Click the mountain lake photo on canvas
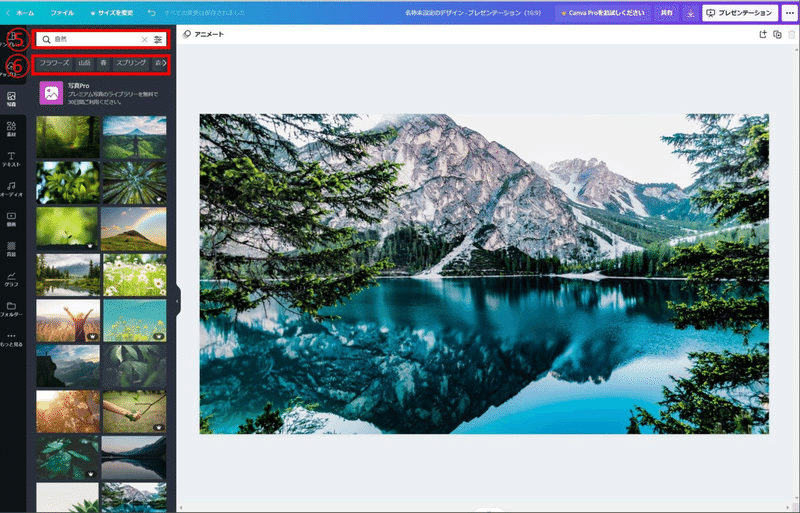Screen dimensions: 800x513 484,274
